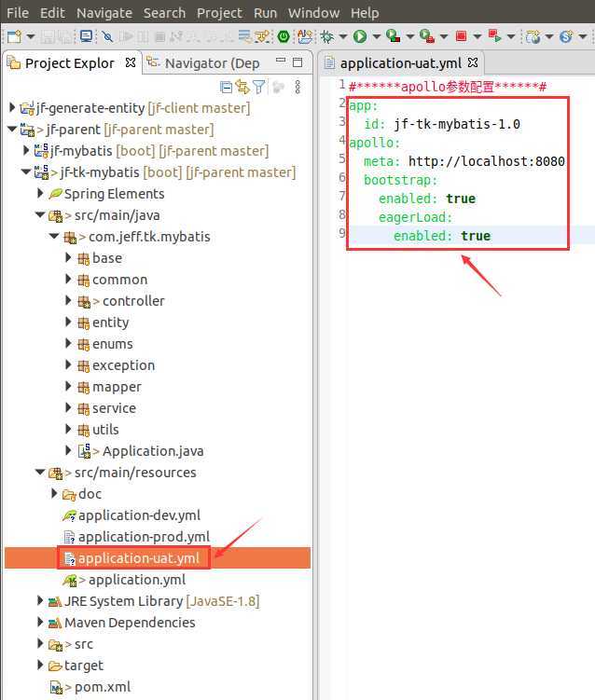Click the Suspend debug toolbar icon
The width and height of the screenshot is (595, 700).
tap(143, 36)
